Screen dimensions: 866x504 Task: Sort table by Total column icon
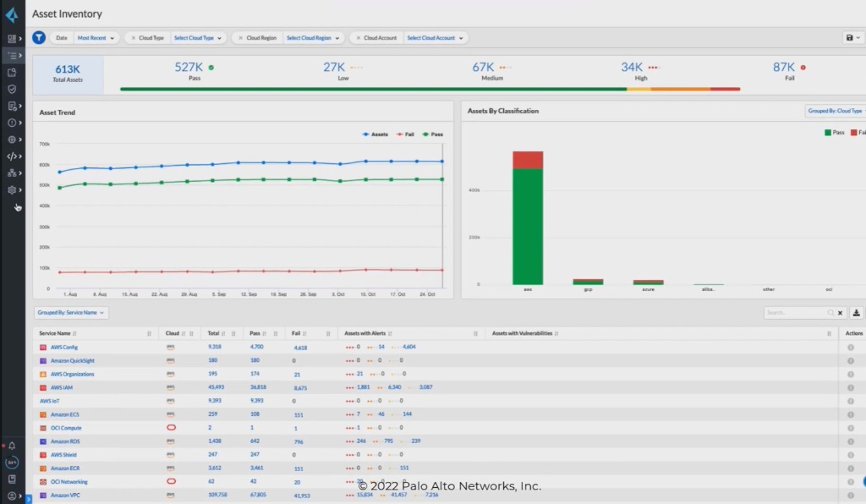pos(223,333)
